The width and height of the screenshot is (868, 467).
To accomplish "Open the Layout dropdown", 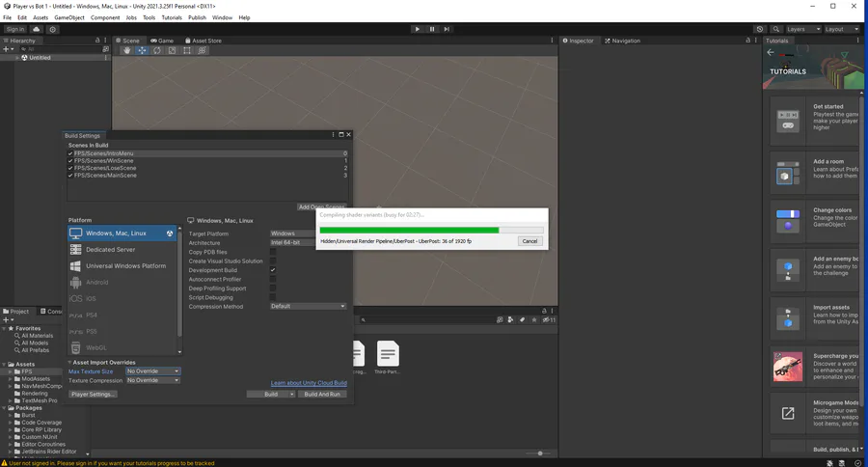I will coord(842,29).
